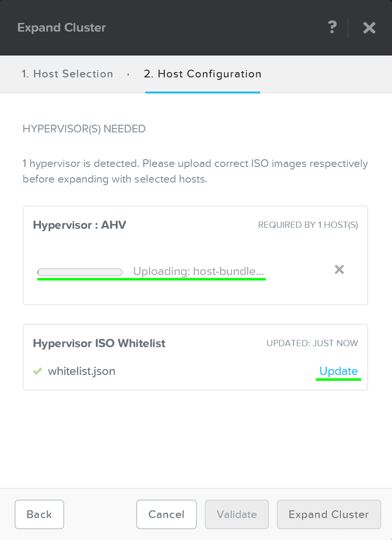Click the Hypervisor : AHV card header
The image size is (392, 540).
click(x=79, y=225)
